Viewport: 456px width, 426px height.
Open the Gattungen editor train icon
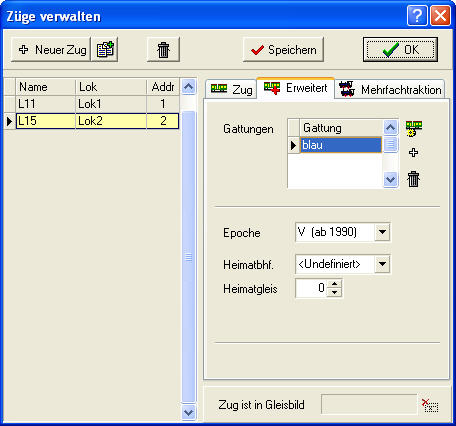[x=414, y=128]
